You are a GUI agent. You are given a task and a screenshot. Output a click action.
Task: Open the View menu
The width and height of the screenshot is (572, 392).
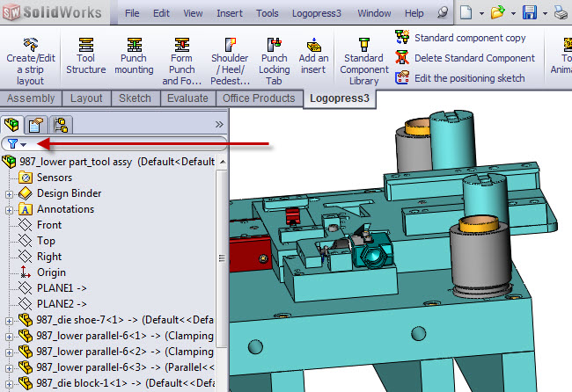coord(193,13)
